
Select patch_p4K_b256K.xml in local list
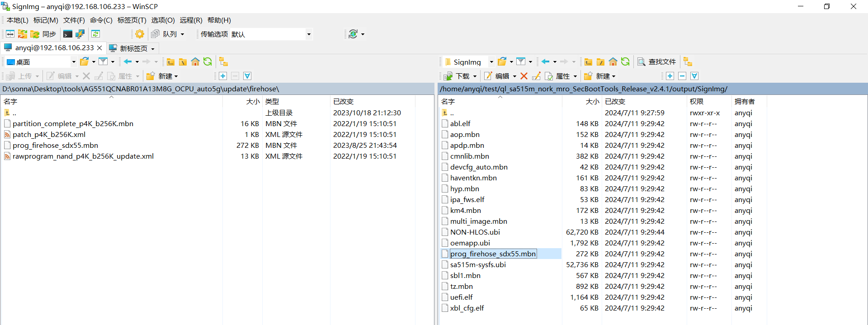click(49, 135)
